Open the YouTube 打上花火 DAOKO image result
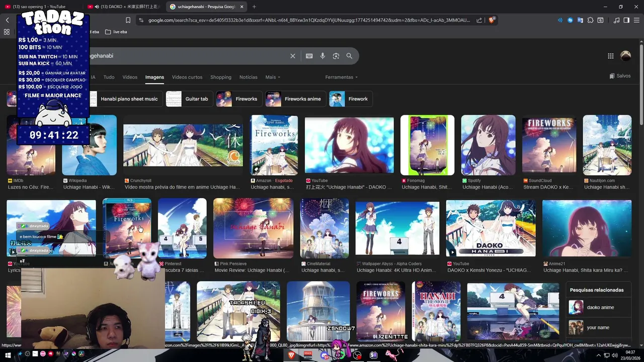The width and height of the screenshot is (644, 362). (x=349, y=145)
